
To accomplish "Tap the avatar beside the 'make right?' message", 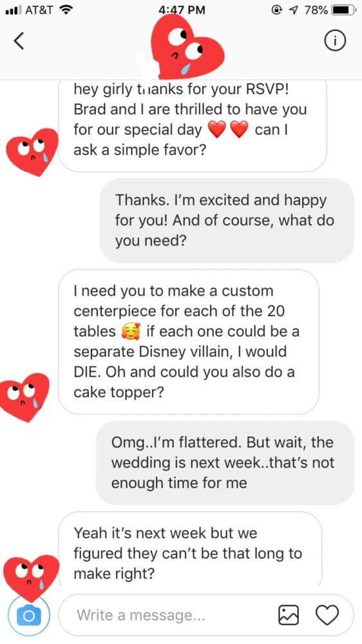I will coord(31,578).
